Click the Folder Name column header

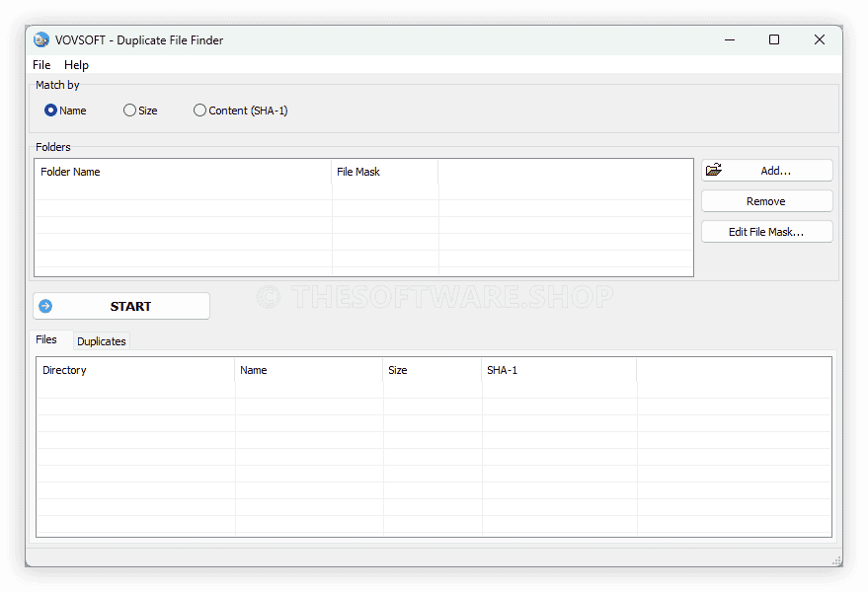(184, 172)
